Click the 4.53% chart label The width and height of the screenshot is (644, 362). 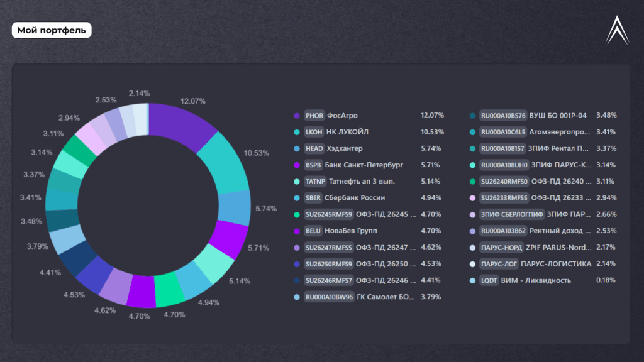(74, 295)
